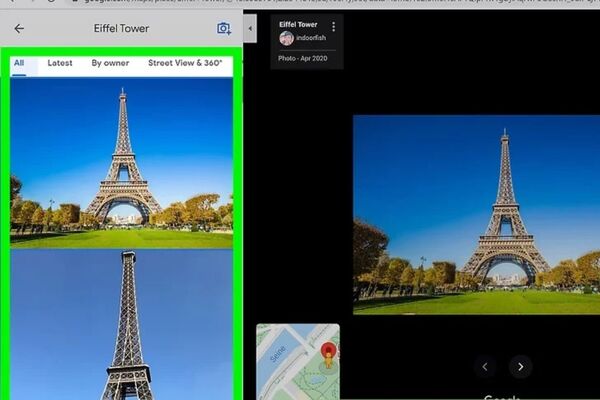Show the next photo with right chevron

pyautogui.click(x=520, y=366)
